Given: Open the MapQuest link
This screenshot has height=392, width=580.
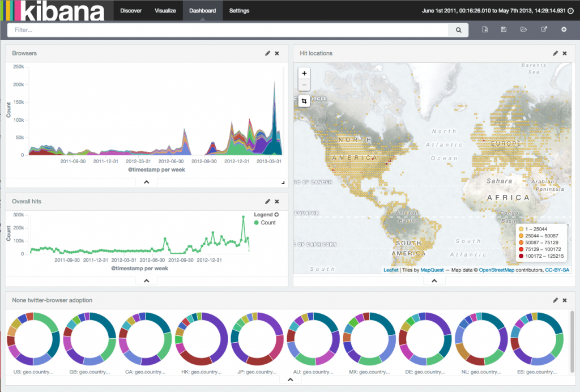Looking at the screenshot, I should click(432, 270).
